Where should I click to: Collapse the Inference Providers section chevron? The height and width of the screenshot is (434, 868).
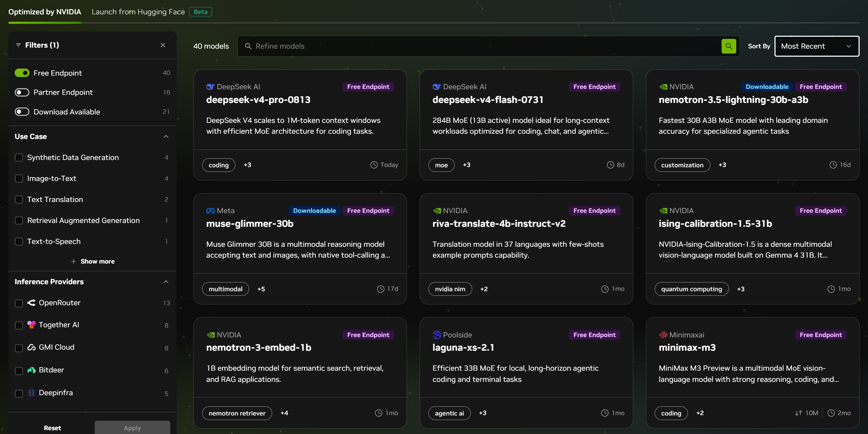[166, 282]
